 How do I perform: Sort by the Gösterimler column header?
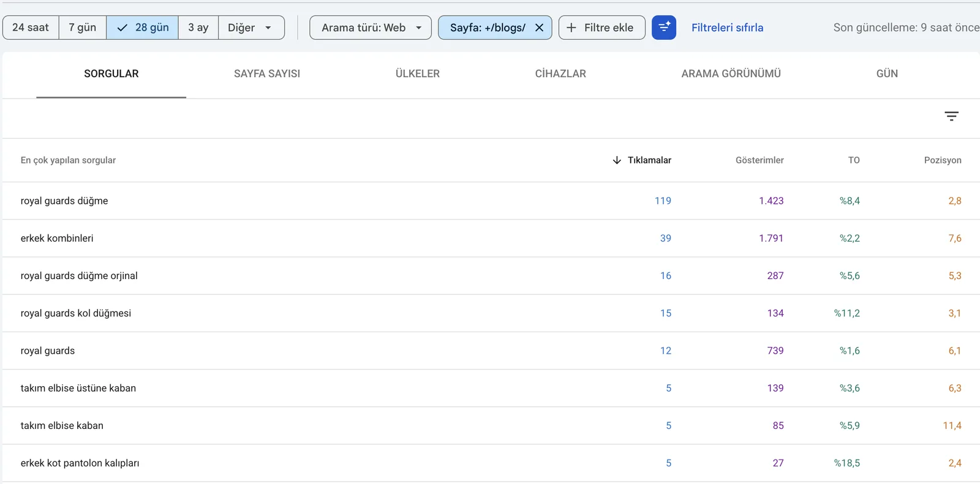click(759, 160)
